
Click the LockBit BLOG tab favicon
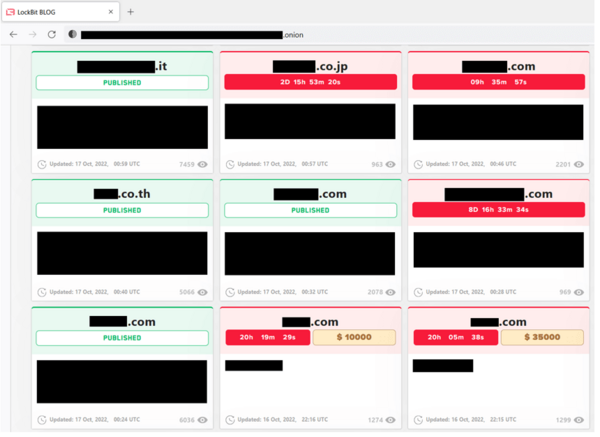10,12
